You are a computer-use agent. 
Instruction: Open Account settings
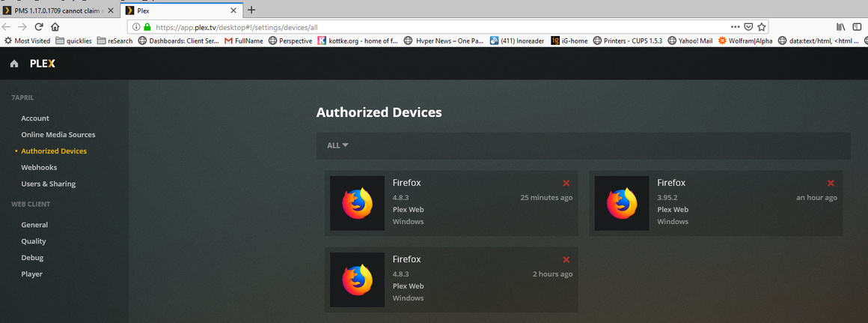pyautogui.click(x=35, y=118)
